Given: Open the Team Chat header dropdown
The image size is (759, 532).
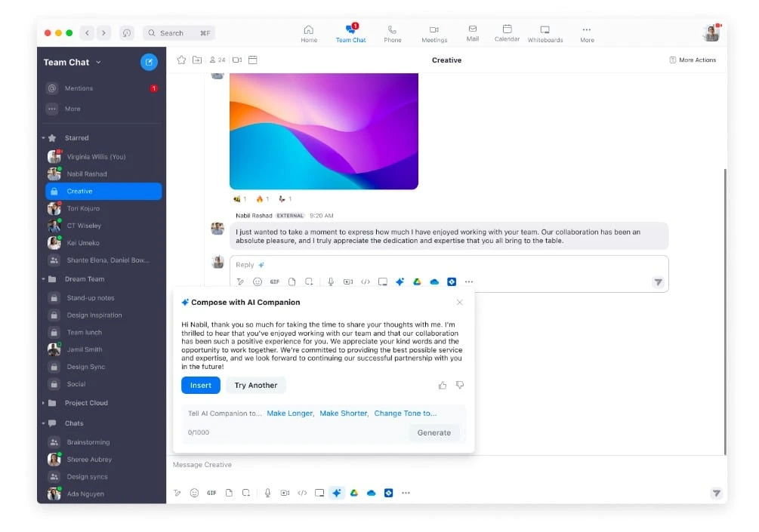Looking at the screenshot, I should click(99, 62).
